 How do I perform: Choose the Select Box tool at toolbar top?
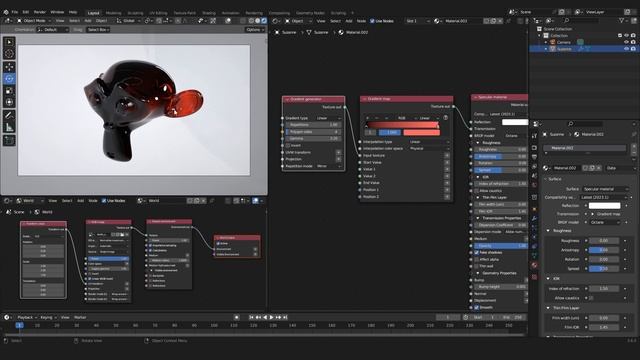click(9, 42)
